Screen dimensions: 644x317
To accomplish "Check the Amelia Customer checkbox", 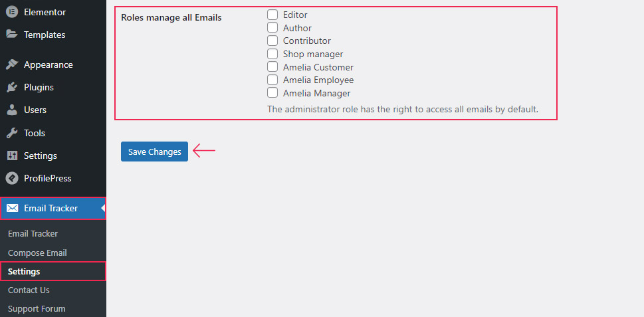I will (272, 67).
